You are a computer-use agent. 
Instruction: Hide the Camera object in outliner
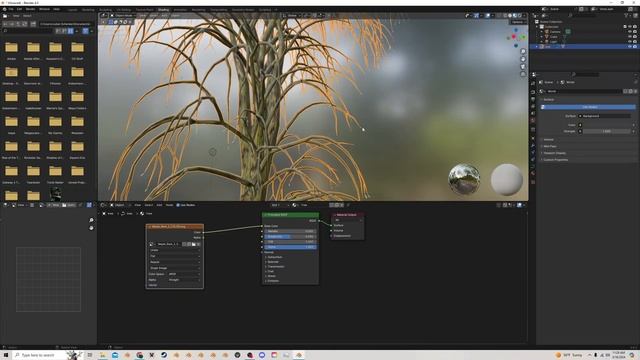630,31
